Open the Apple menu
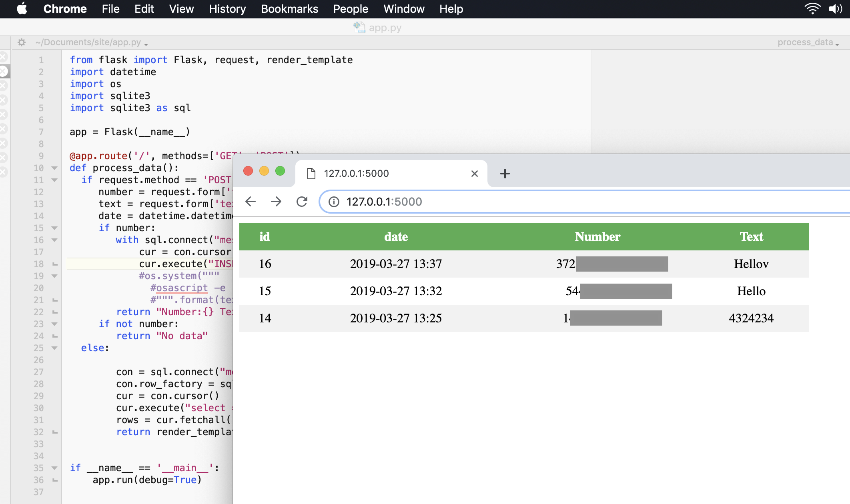 pos(22,8)
